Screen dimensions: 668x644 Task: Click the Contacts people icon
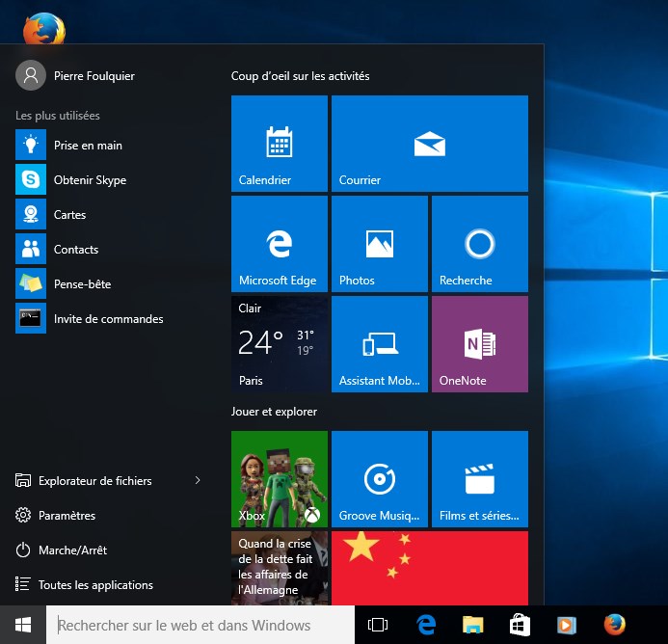[x=31, y=249]
